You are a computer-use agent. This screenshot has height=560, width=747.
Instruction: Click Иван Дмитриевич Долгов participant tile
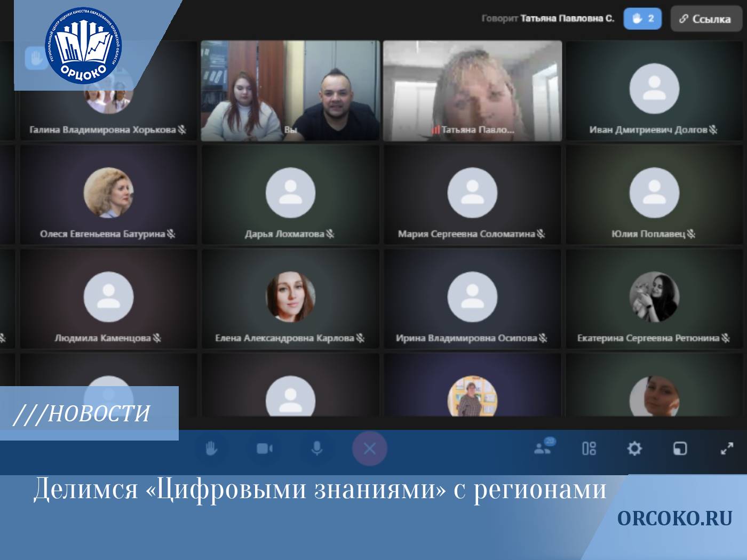(x=654, y=91)
